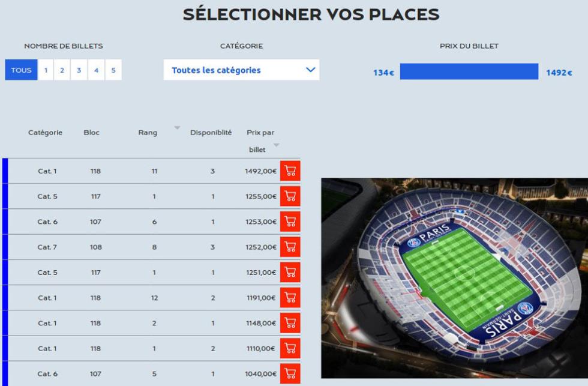This screenshot has height=386, width=588.
Task: Choose 1 ticket in Nombre de billets
Action: pos(46,70)
